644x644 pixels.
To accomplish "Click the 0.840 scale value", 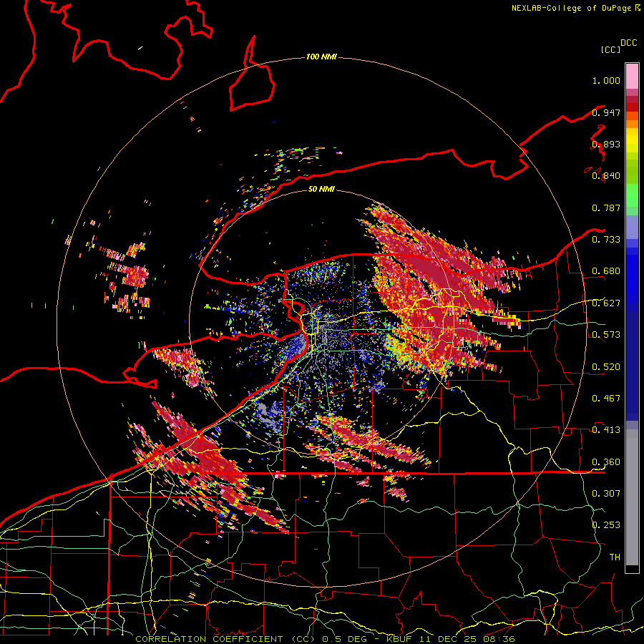I will coord(606,176).
